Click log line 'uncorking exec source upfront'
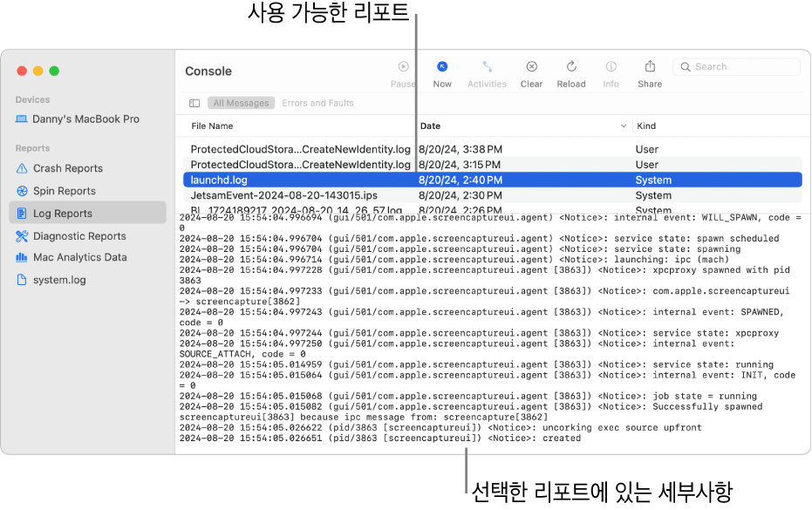 tap(440, 428)
